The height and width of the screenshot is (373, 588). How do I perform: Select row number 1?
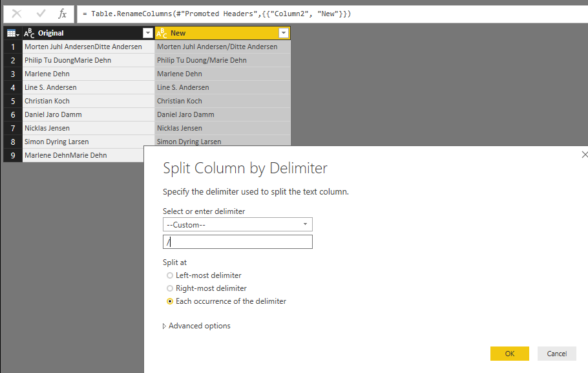(x=13, y=47)
